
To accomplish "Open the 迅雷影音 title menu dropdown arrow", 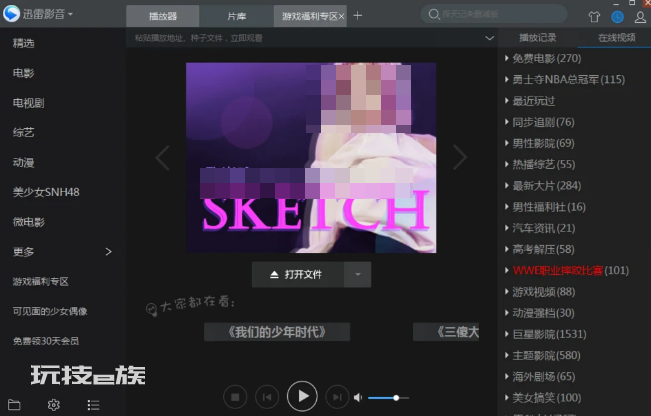I will (x=70, y=14).
